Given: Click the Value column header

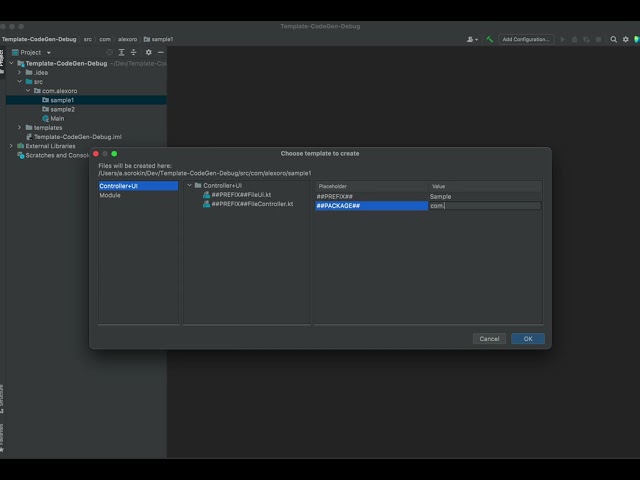Looking at the screenshot, I should (485, 186).
